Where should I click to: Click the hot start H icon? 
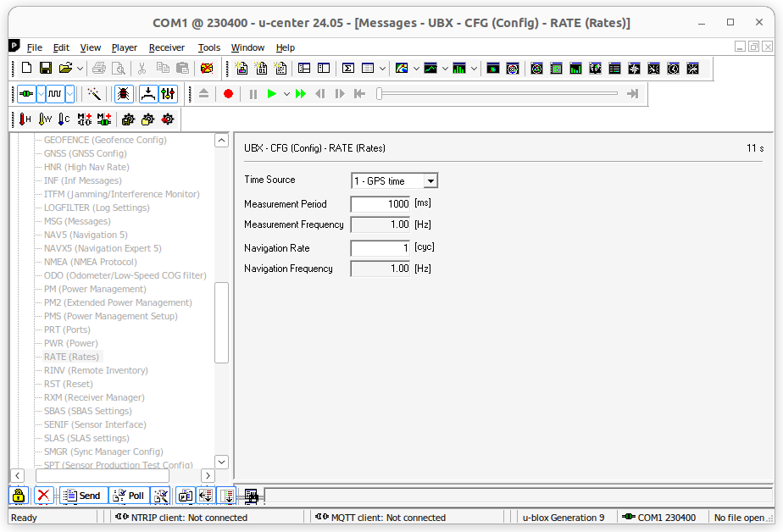coord(25,119)
